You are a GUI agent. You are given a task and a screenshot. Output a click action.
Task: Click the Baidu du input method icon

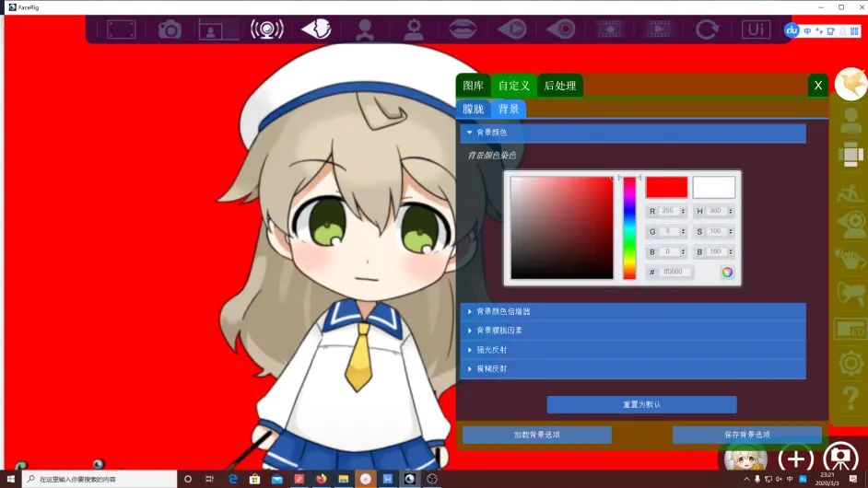(792, 30)
